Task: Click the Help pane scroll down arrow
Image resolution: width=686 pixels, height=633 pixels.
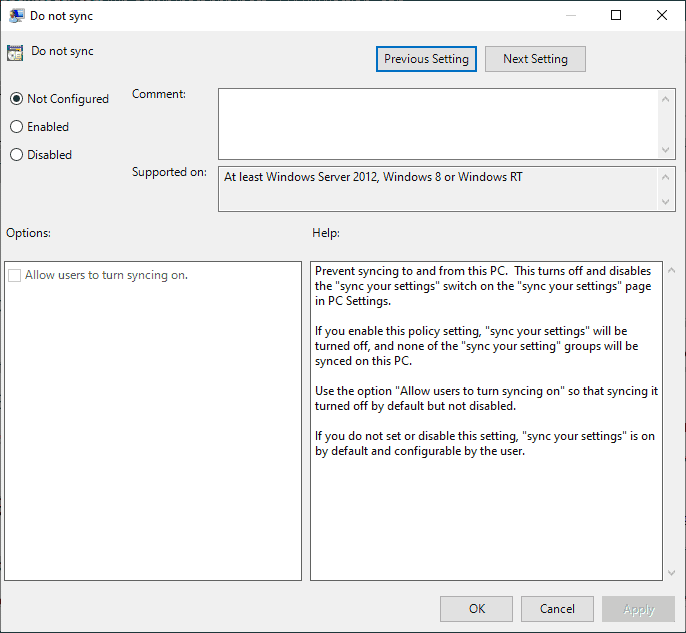Action: [672, 573]
